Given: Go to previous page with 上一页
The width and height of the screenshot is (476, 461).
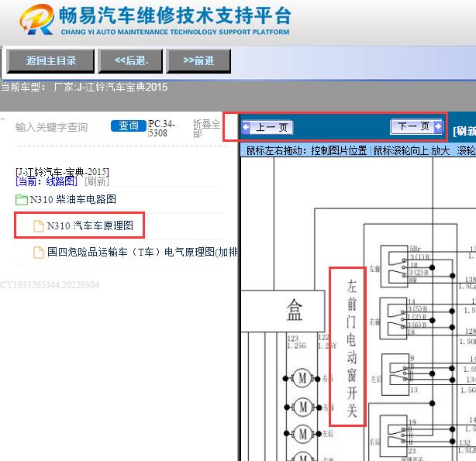Looking at the screenshot, I should click(267, 127).
